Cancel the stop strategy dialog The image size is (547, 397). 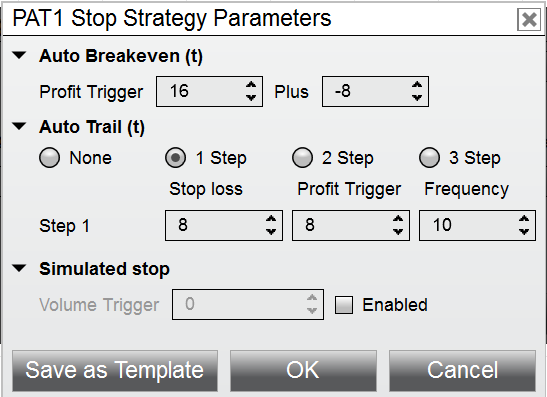click(462, 370)
